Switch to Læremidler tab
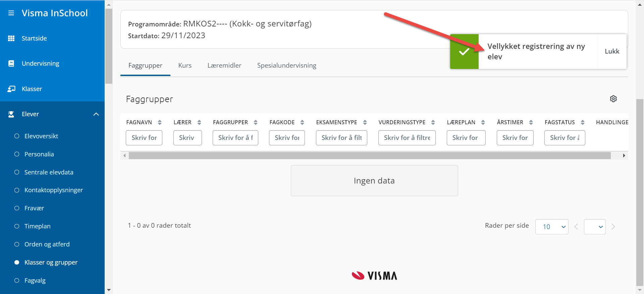 pyautogui.click(x=224, y=66)
